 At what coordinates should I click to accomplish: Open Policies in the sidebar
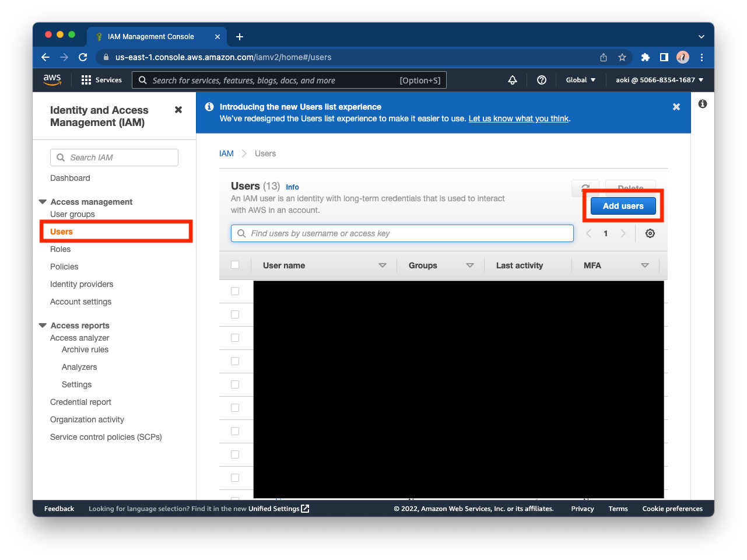(x=64, y=267)
